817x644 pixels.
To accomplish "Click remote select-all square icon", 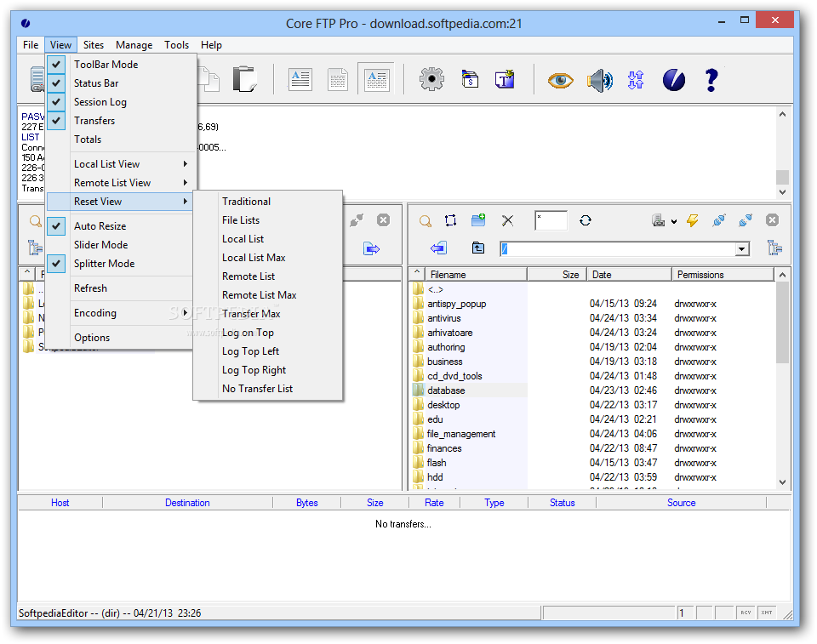I will tap(451, 220).
